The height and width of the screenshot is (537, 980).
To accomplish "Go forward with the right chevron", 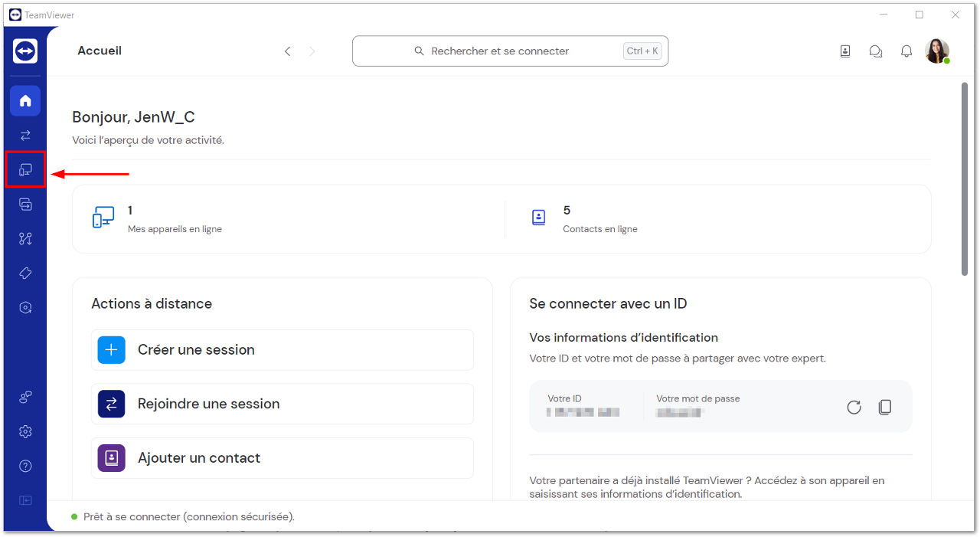I will (312, 51).
